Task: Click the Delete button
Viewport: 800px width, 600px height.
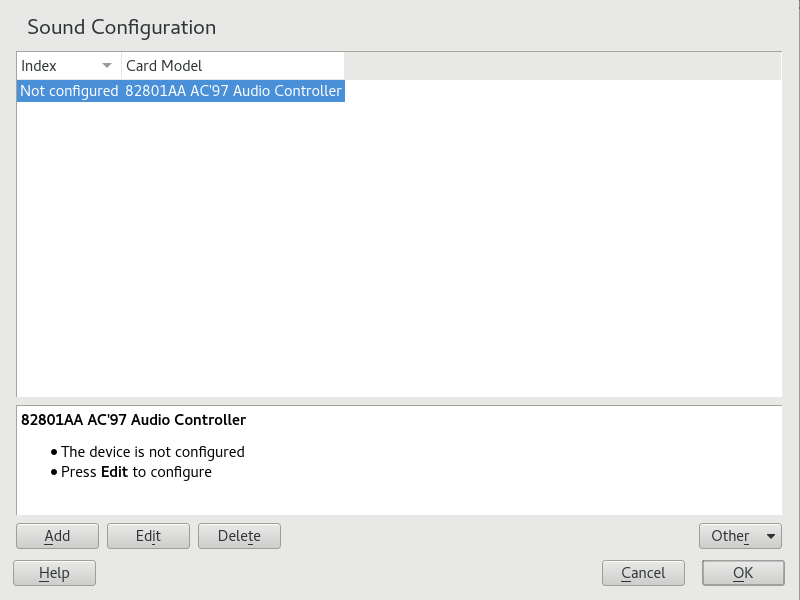Action: (x=239, y=536)
